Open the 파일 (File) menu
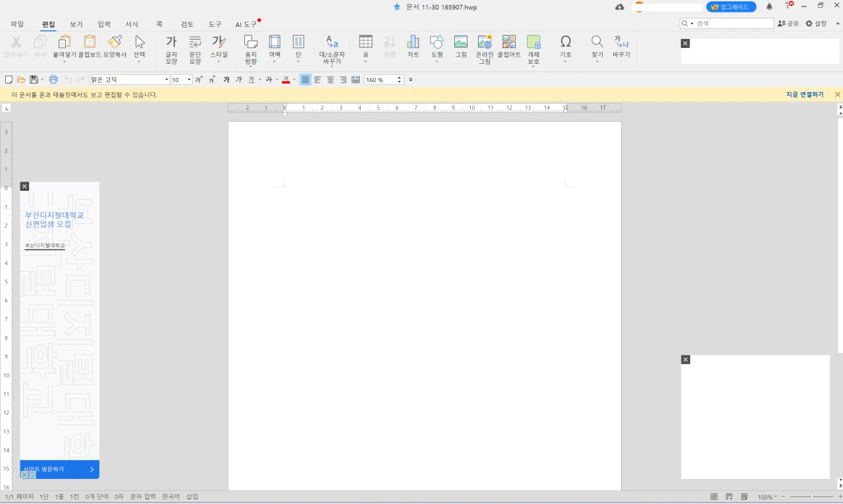This screenshot has height=504, width=843. point(17,24)
